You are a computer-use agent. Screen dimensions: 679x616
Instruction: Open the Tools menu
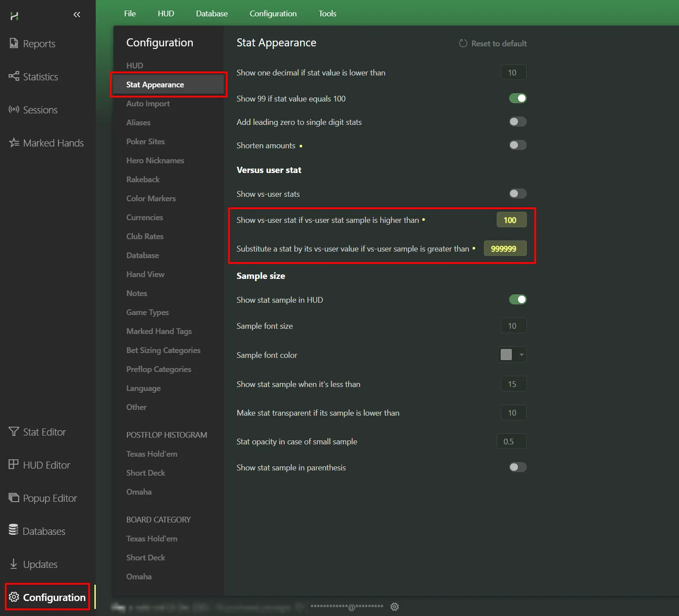tap(327, 14)
